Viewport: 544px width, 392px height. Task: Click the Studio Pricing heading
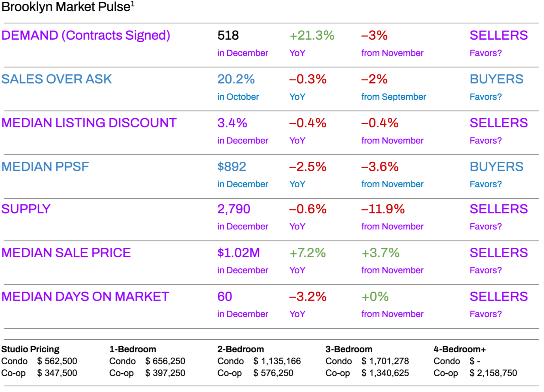[x=30, y=349]
